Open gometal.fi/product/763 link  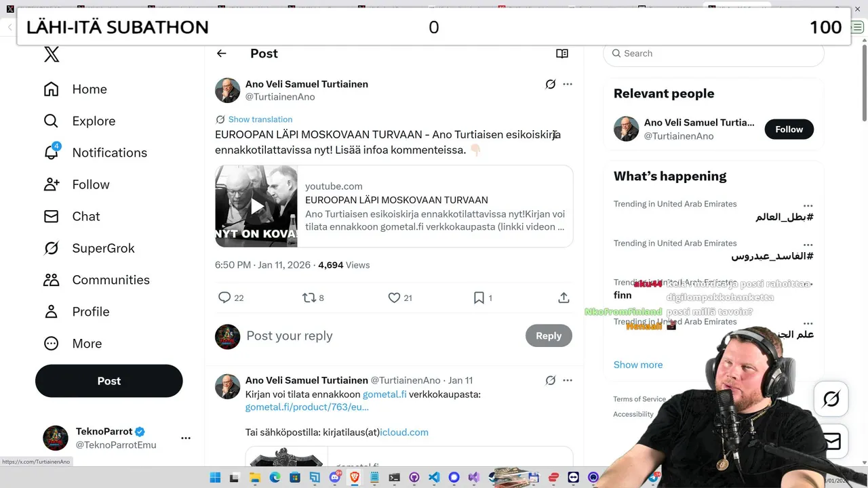(x=307, y=407)
